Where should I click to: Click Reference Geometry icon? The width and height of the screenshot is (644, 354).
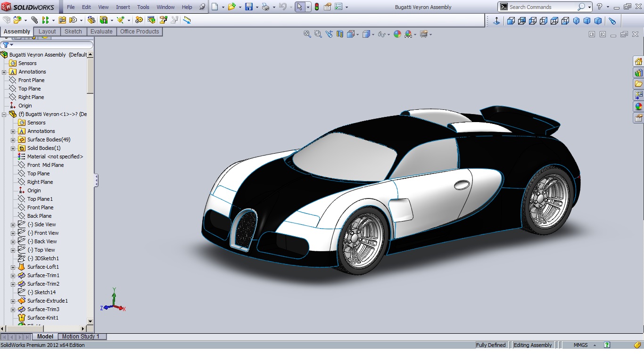(x=121, y=20)
